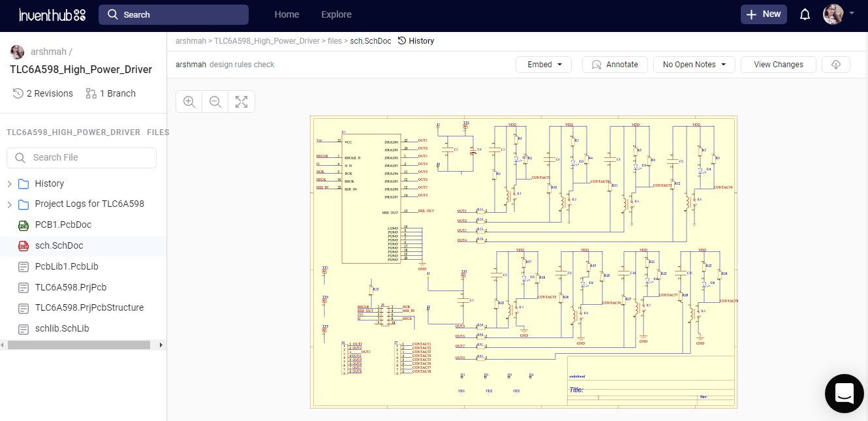Image resolution: width=868 pixels, height=421 pixels.
Task: Zoom out of the schematic
Action: pos(215,102)
